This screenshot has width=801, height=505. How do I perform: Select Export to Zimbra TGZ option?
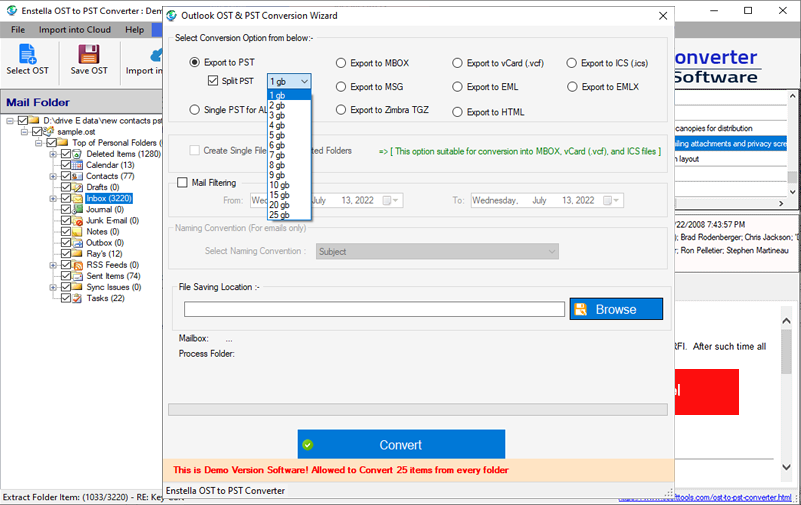click(x=341, y=110)
